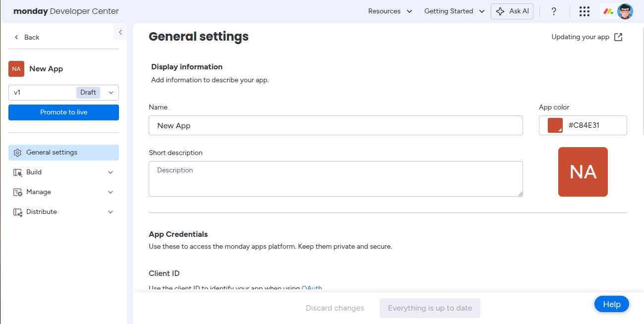Expand the Build section chevron
644x324 pixels.
coord(111,172)
